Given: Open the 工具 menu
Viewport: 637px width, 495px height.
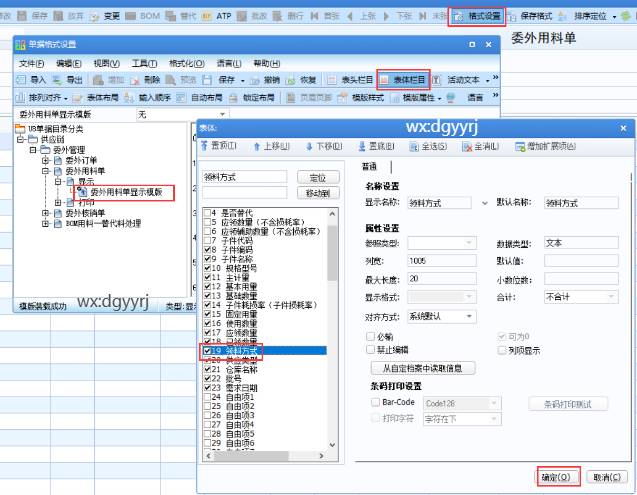Looking at the screenshot, I should [146, 63].
